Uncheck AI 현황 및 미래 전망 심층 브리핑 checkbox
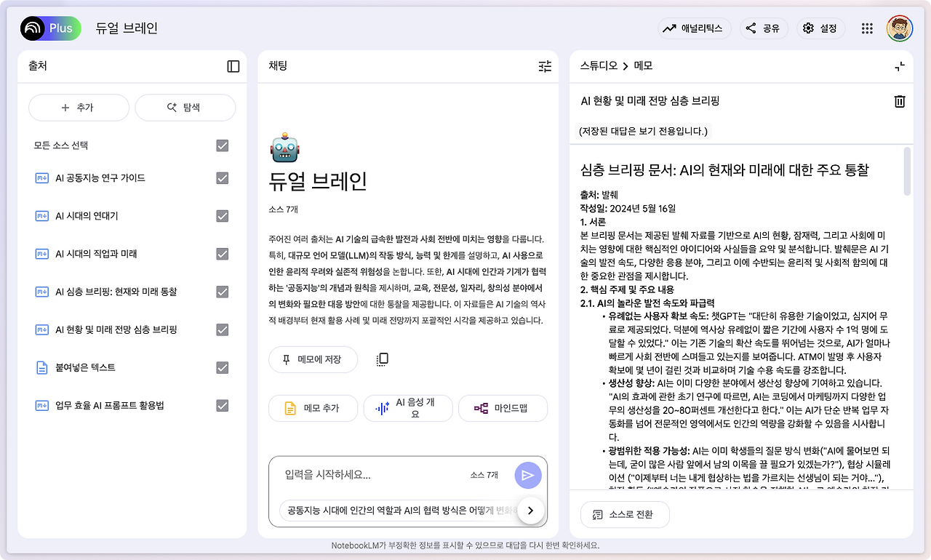931x560 pixels. (223, 329)
